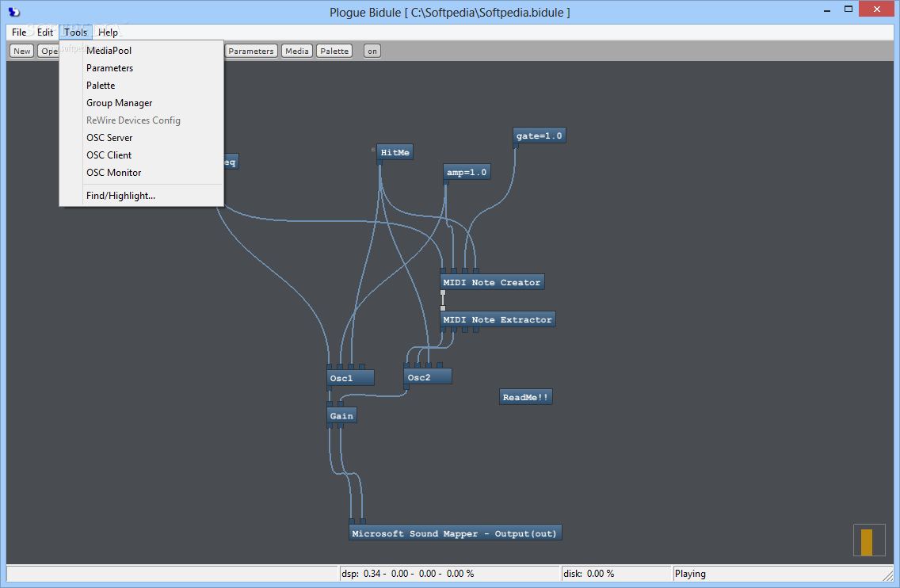The width and height of the screenshot is (900, 588).
Task: Open OSC Server from Tools menu
Action: [x=141, y=138]
